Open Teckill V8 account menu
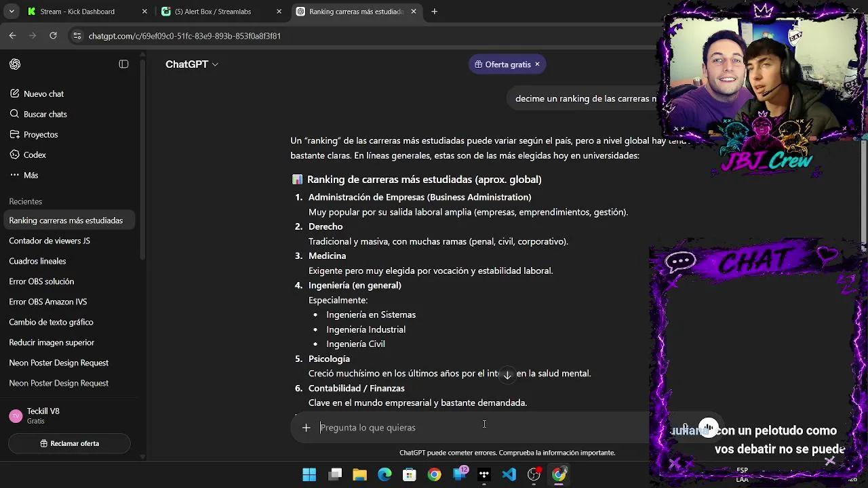 point(71,415)
